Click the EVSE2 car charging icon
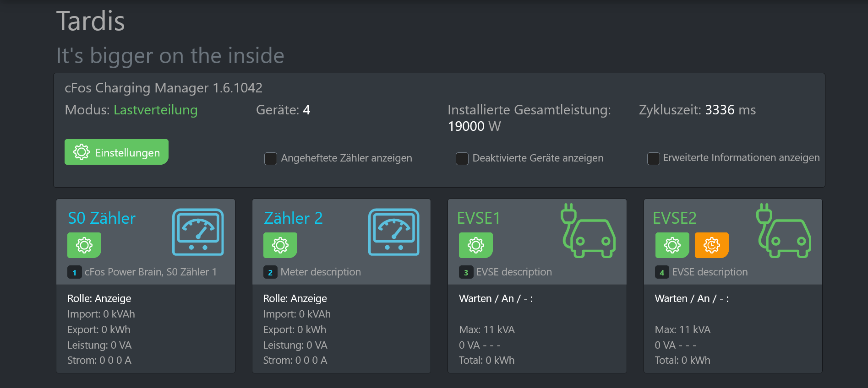This screenshot has width=868, height=388. point(784,231)
